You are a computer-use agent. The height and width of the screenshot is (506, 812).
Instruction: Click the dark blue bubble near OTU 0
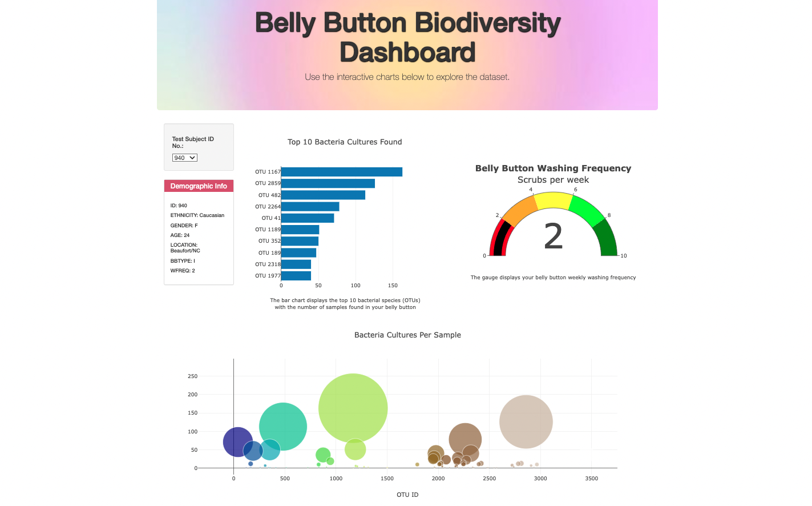pos(237,441)
